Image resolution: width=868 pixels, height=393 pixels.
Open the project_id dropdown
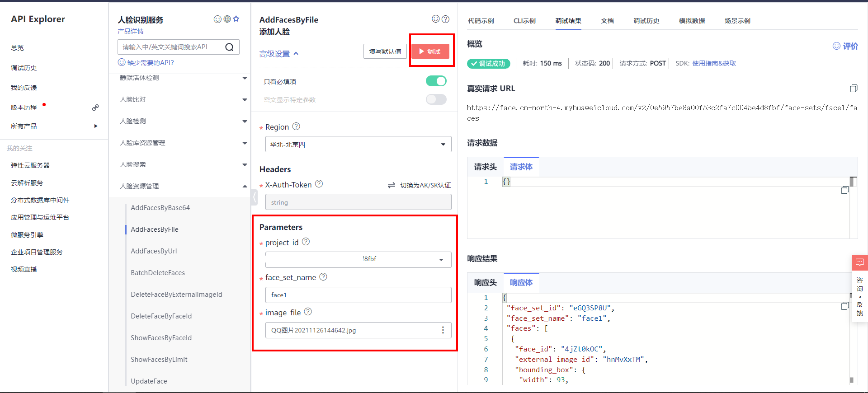tap(358, 260)
